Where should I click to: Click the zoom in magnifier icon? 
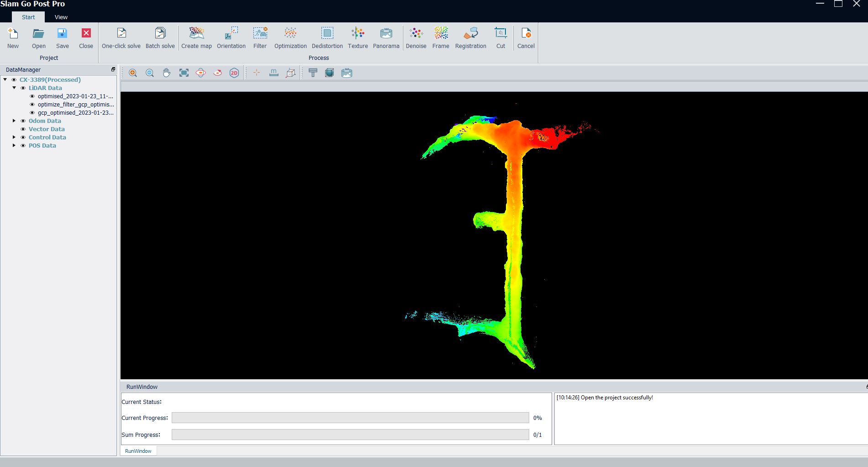click(x=133, y=73)
